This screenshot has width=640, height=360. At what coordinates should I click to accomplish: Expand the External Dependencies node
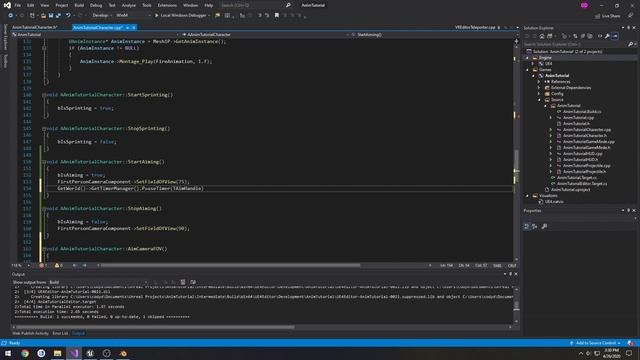539,88
